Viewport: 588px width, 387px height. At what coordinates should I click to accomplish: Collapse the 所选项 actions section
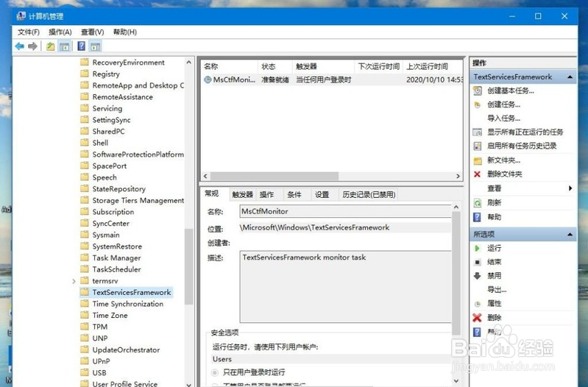click(x=570, y=235)
